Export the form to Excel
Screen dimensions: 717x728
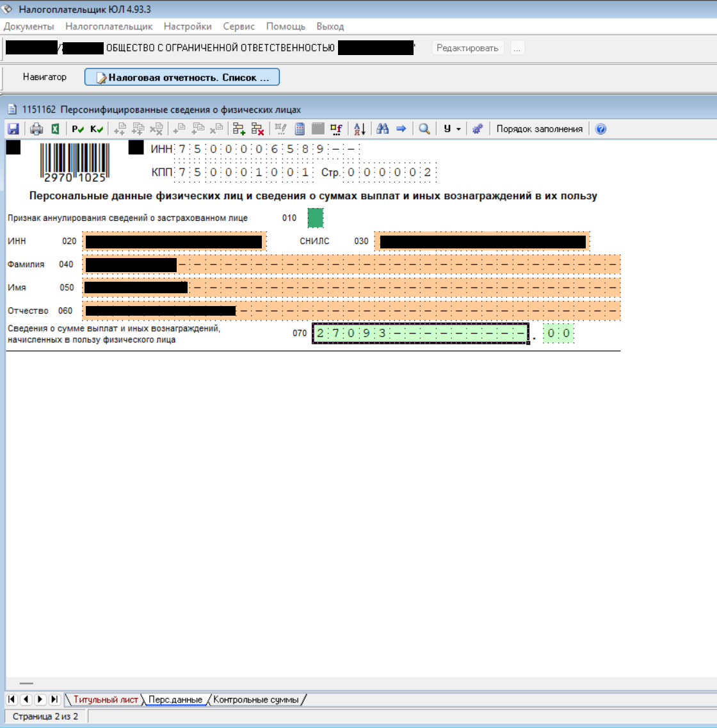[x=55, y=129]
